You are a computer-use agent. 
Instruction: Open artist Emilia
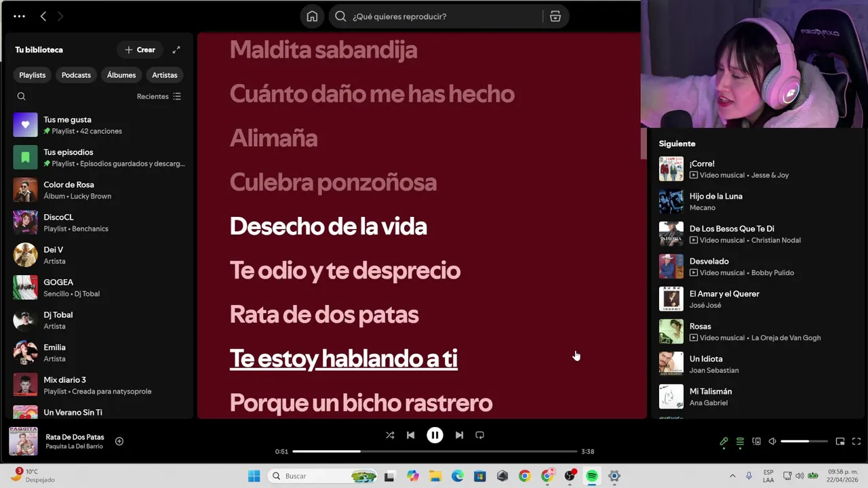99,352
